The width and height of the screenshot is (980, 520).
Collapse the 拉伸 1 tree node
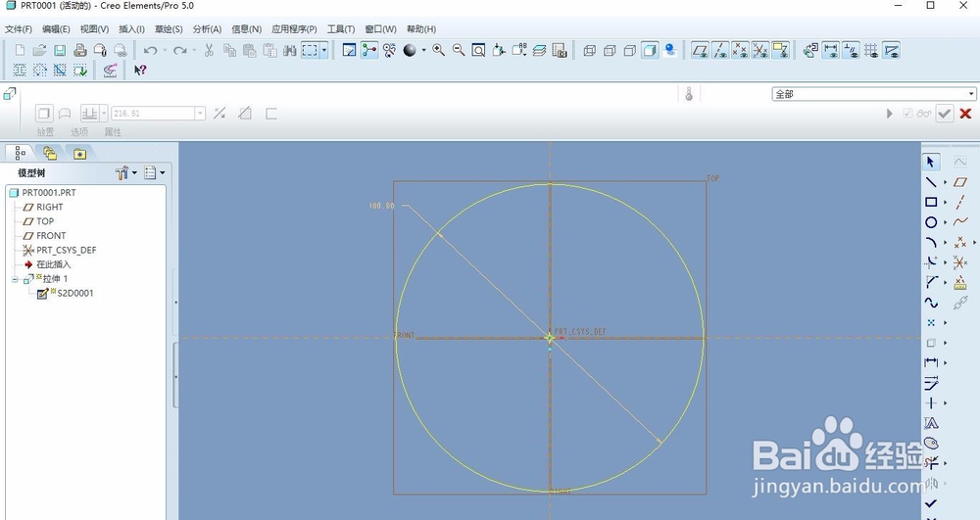(15, 279)
